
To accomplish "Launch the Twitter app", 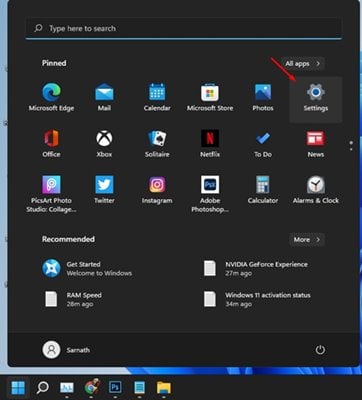I will [x=104, y=189].
